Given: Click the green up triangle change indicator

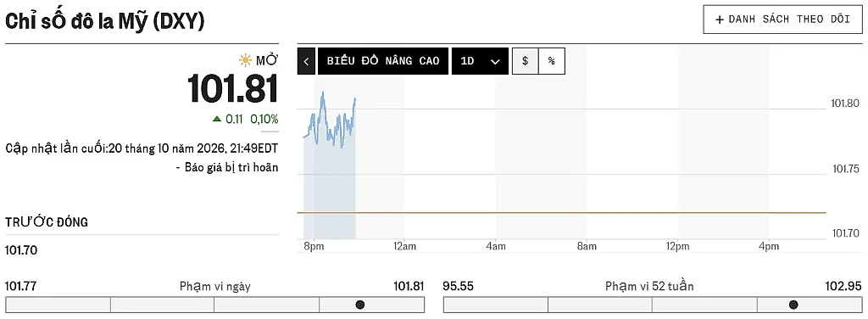Looking at the screenshot, I should (x=217, y=119).
